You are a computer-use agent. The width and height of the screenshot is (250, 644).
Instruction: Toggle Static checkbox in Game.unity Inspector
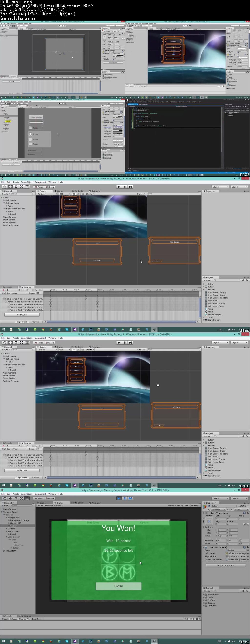(x=239, y=506)
